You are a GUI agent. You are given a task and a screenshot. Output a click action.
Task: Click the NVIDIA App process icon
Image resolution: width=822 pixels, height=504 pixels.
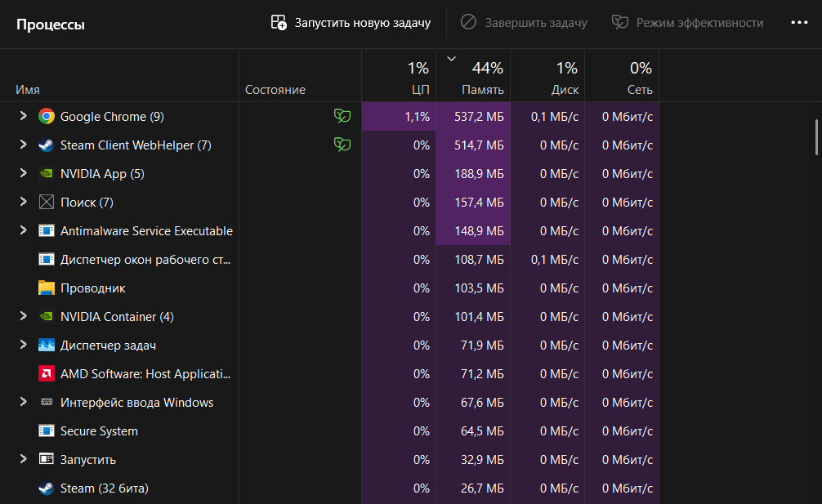pos(47,174)
